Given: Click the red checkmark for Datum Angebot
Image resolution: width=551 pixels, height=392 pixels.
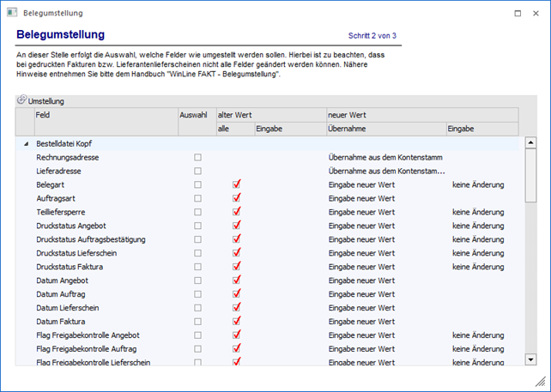Looking at the screenshot, I should [x=237, y=280].
